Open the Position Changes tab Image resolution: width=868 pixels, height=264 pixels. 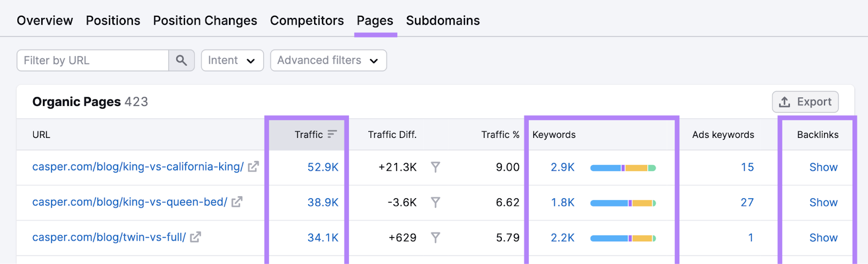(205, 21)
